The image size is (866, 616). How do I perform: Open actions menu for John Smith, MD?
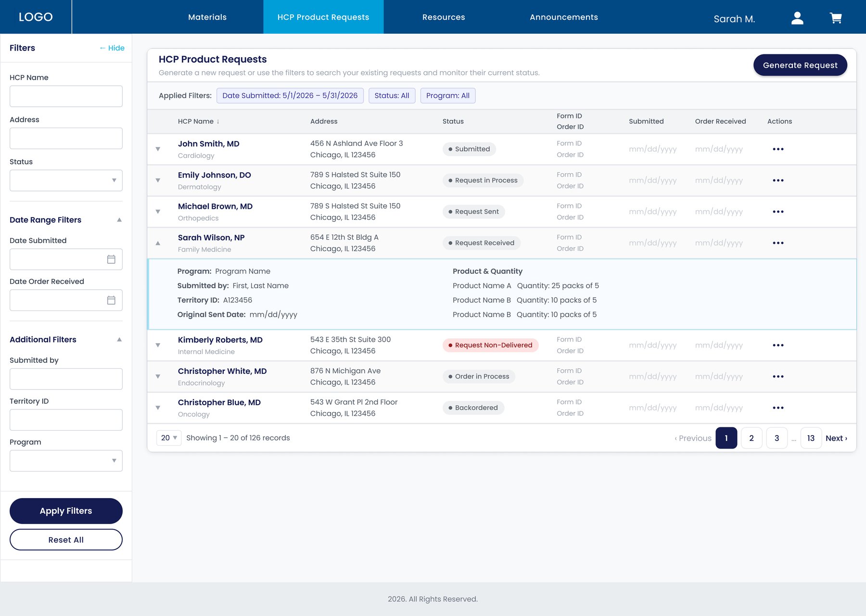point(778,149)
